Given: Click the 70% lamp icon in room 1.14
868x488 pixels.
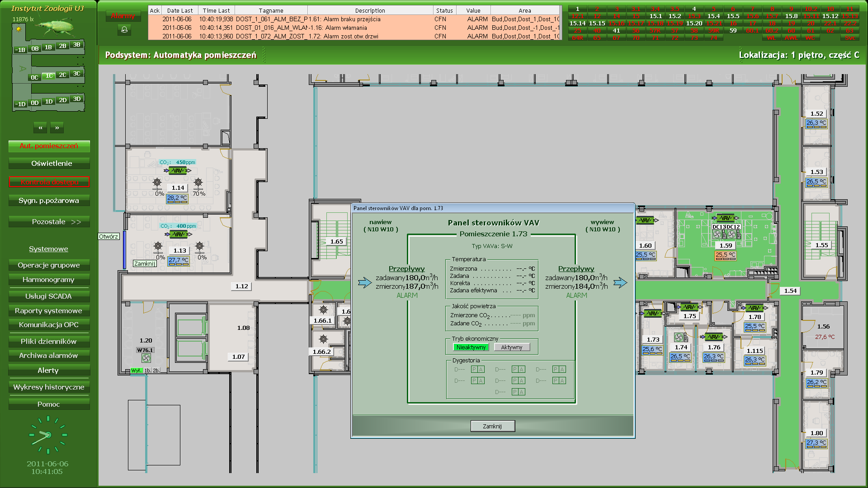Looking at the screenshot, I should coord(198,183).
